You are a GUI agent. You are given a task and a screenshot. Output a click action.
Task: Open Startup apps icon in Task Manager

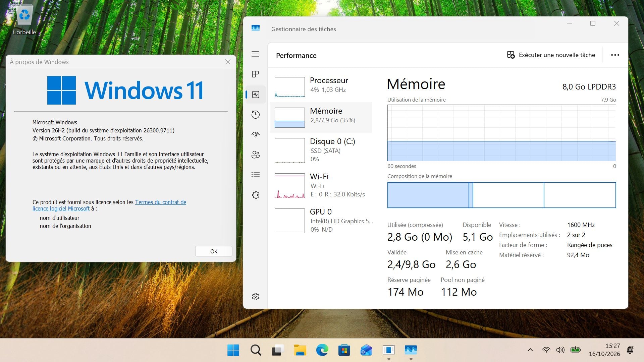(255, 134)
